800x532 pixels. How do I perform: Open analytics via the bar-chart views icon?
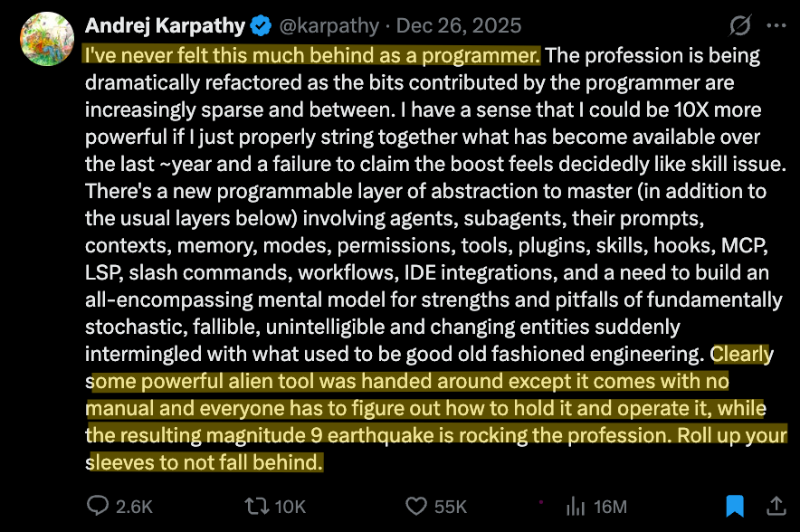pos(575,506)
